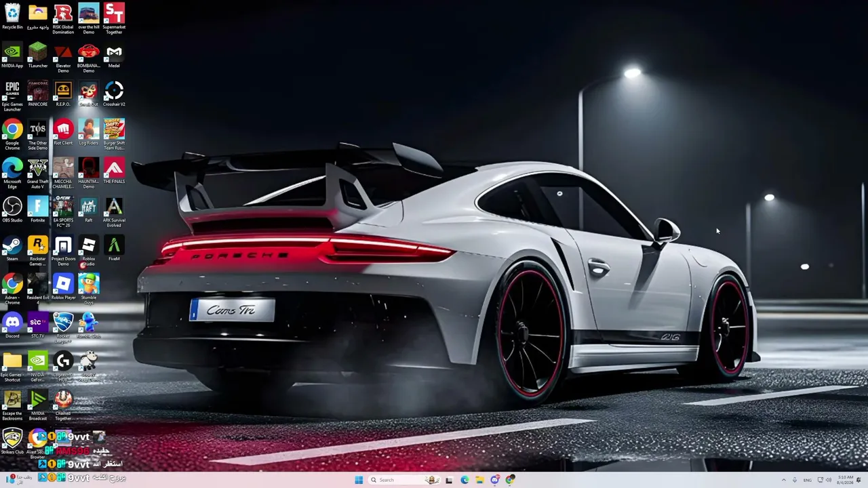The width and height of the screenshot is (868, 488).
Task: Select the MECCHA CHAMELEON shortcut
Action: (x=63, y=174)
